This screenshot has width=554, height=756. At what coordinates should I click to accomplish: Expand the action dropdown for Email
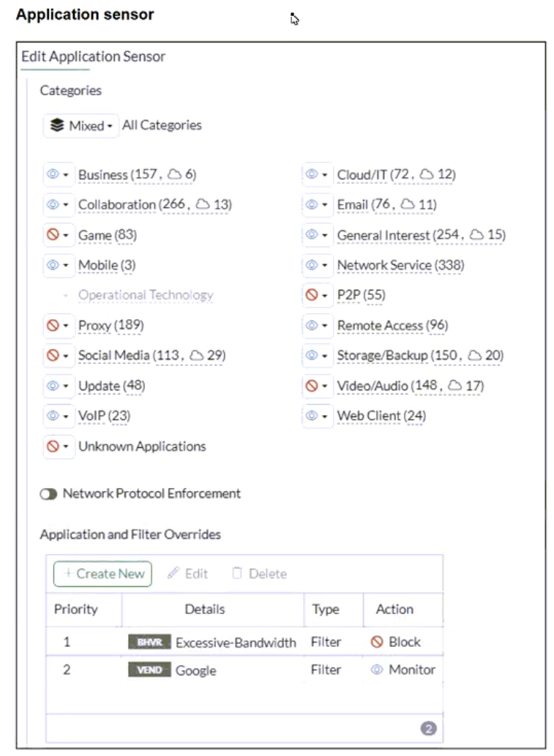point(324,205)
